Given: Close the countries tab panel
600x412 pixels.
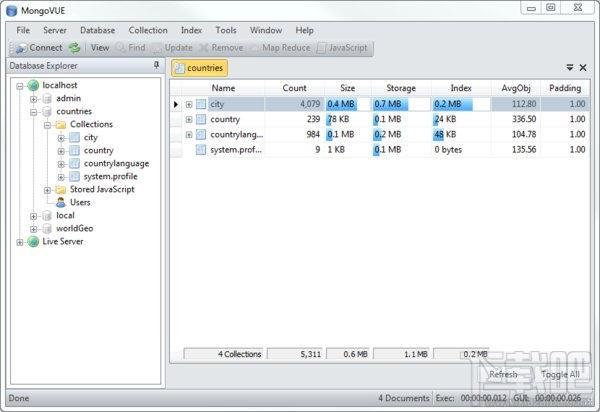Looking at the screenshot, I should point(583,68).
